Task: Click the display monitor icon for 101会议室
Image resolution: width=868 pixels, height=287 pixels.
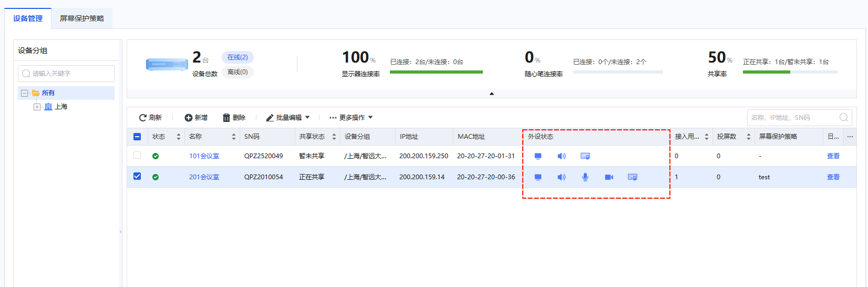Action: (538, 156)
